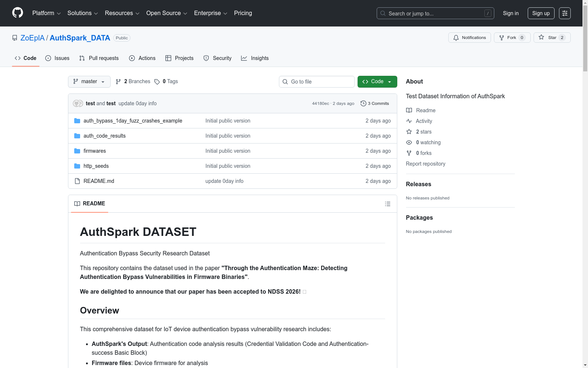Open the http_seeds folder
This screenshot has height=368, width=588.
pos(96,166)
